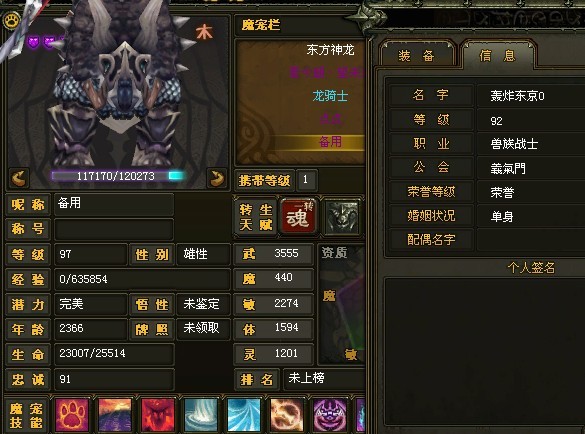The height and width of the screenshot is (434, 585).
Task: Show previous pet with left arrow
Action: (19, 178)
